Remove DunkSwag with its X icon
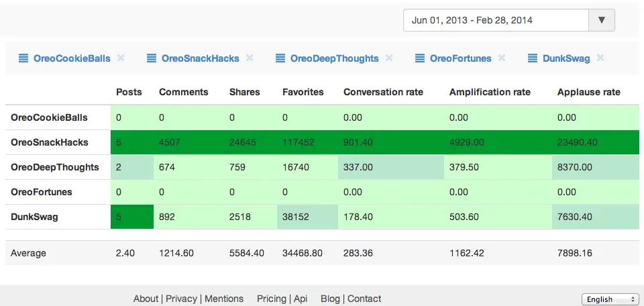 coord(600,58)
